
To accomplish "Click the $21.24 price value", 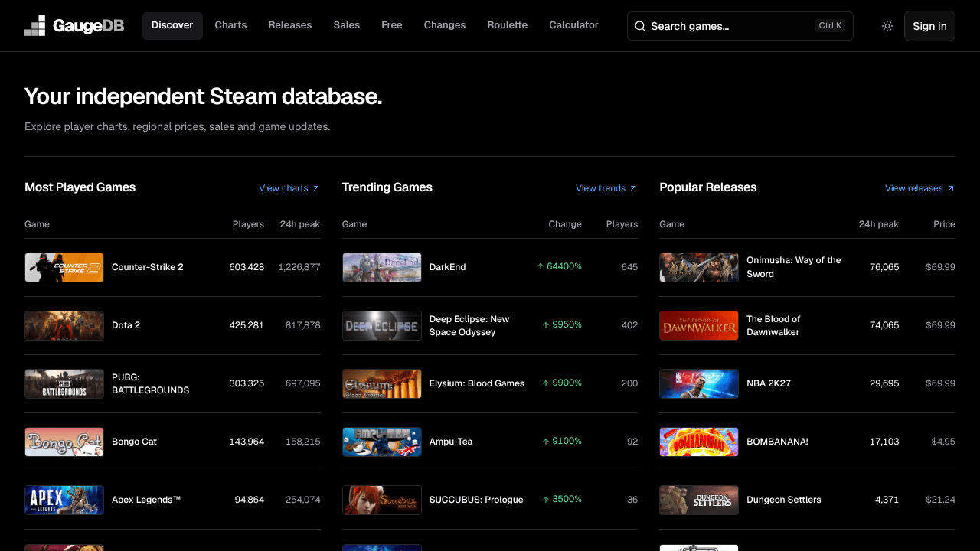I will (940, 500).
